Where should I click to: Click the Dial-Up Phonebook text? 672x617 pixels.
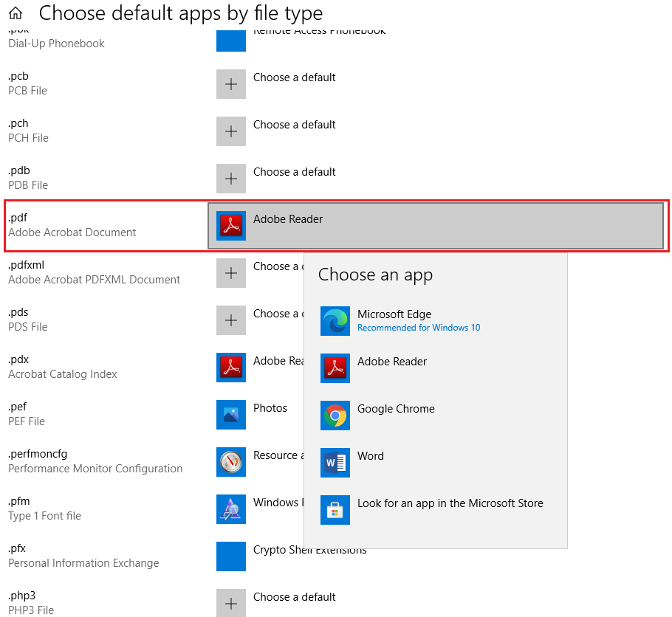click(x=56, y=44)
